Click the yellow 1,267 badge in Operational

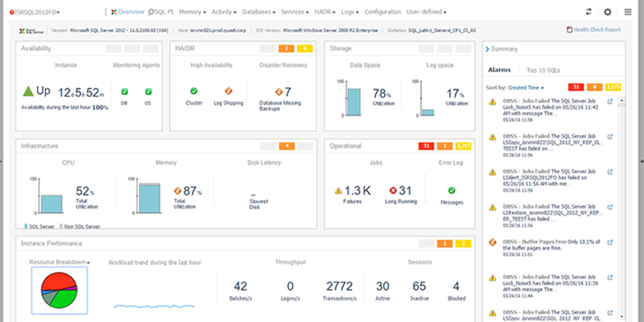pyautogui.click(x=464, y=146)
